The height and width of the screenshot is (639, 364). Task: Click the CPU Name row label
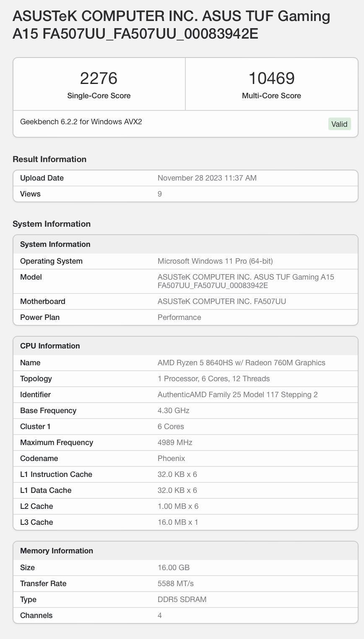coord(30,363)
